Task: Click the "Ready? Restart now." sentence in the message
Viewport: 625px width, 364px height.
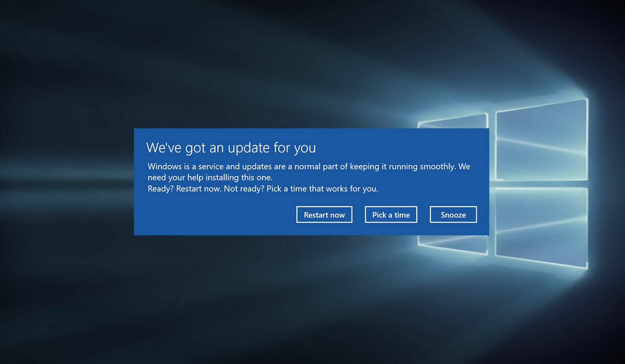Action: [184, 189]
